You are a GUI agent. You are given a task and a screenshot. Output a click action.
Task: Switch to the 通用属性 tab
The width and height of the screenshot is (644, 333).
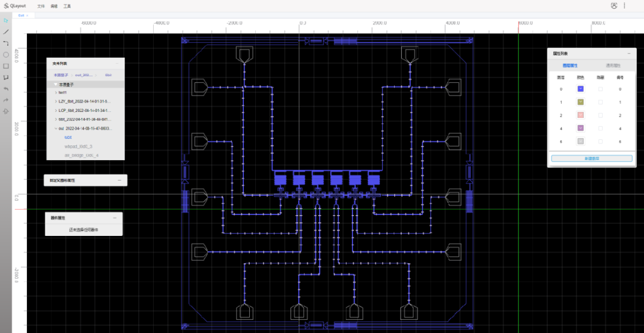[612, 66]
